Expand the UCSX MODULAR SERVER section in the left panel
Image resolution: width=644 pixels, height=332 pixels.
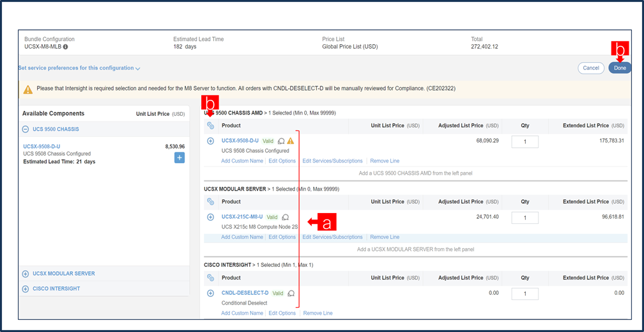26,274
